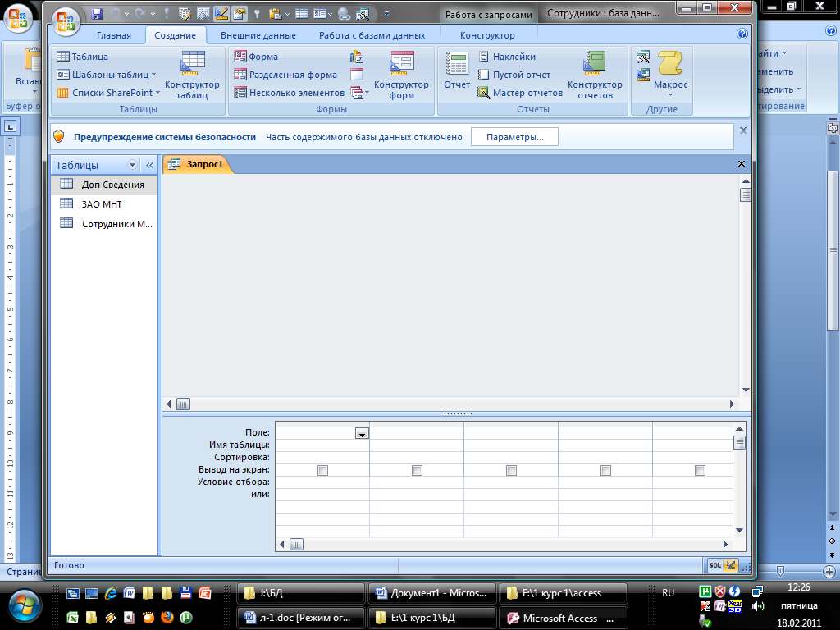Click the Сортировка cell in first column
Screen dimensions: 840x630
[x=322, y=458]
